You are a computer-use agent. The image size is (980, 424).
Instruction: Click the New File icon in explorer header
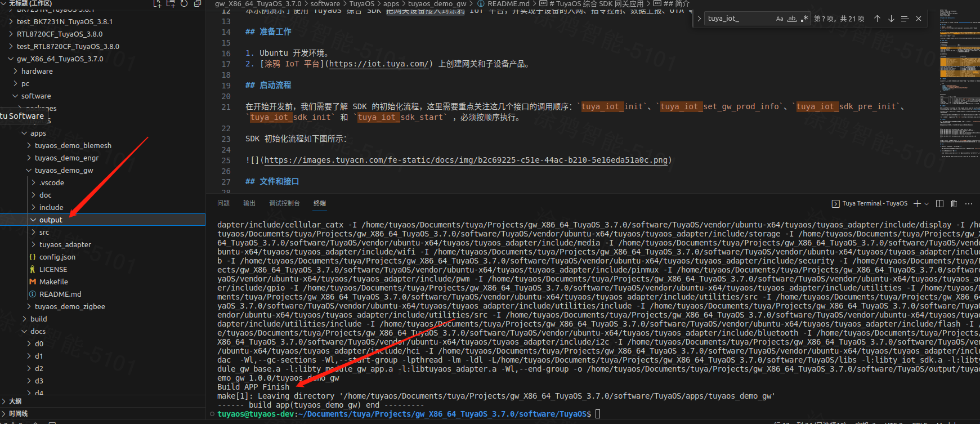158,3
